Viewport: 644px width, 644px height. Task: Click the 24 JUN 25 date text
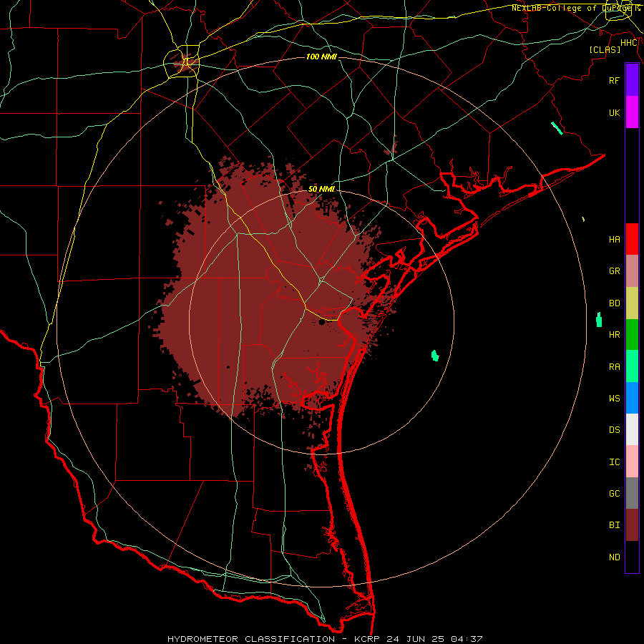[416, 639]
